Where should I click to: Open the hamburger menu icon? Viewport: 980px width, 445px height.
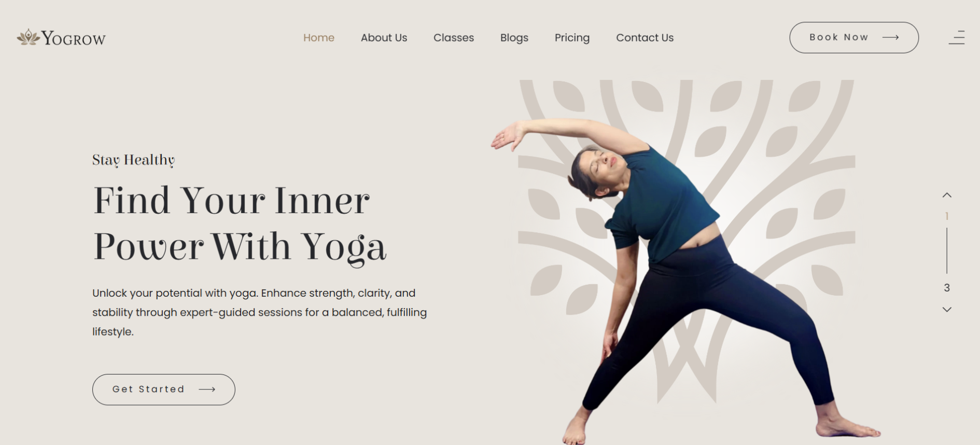(957, 37)
